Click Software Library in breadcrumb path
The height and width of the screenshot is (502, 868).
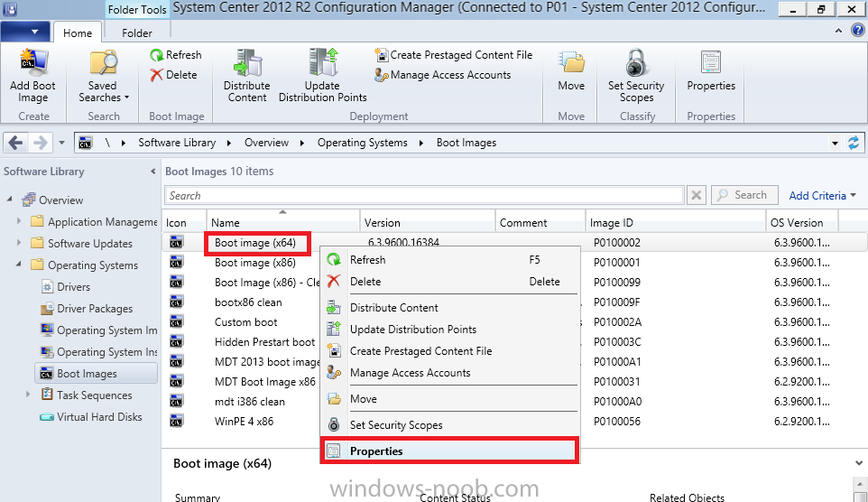click(177, 143)
